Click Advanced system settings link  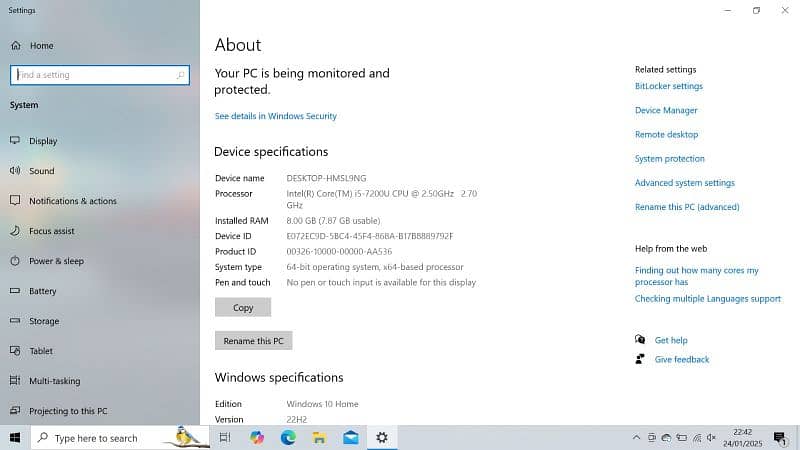click(684, 183)
